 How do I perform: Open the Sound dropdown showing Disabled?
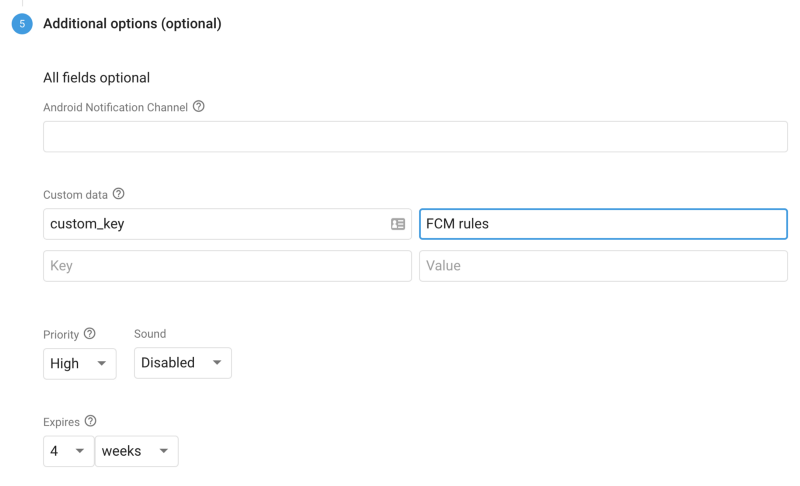[183, 363]
